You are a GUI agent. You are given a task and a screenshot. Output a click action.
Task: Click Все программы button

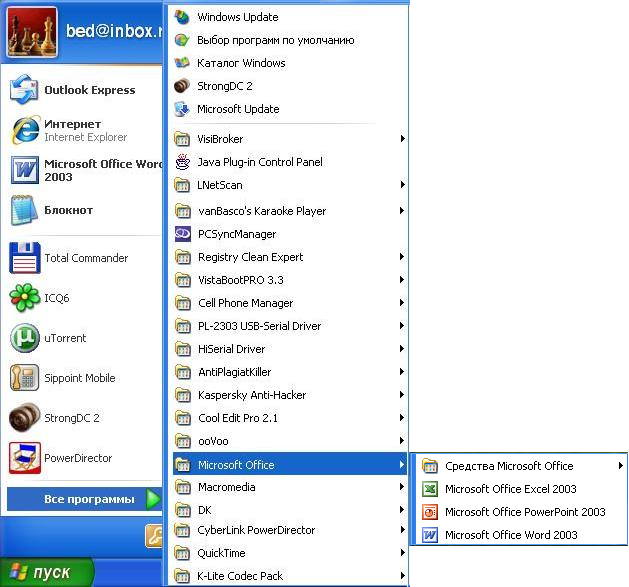(x=84, y=499)
